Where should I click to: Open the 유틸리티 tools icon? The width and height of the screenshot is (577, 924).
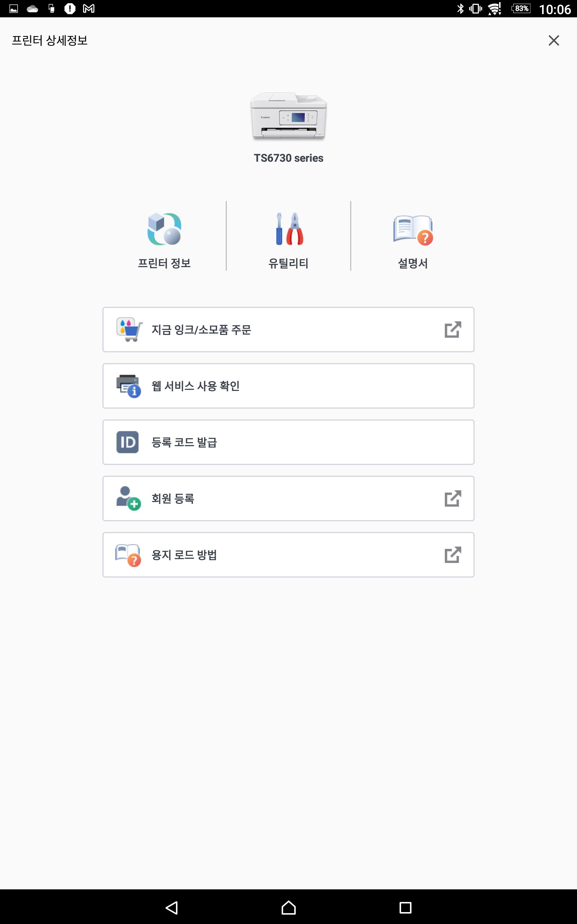tap(289, 229)
